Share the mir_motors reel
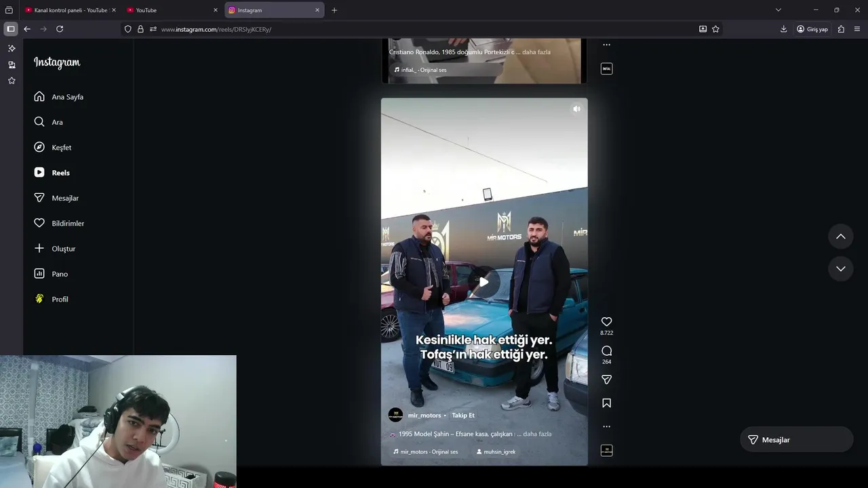 coord(607,380)
